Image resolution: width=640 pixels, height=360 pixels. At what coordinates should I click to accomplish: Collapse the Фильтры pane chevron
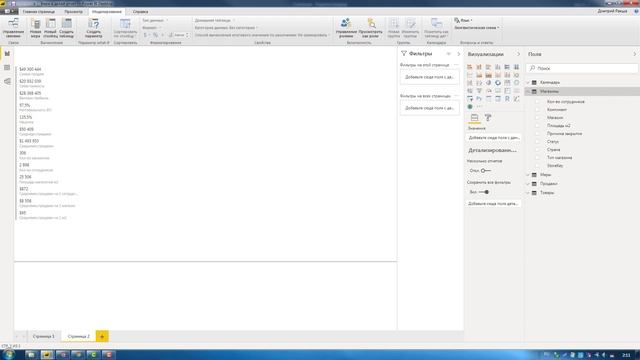pyautogui.click(x=459, y=54)
